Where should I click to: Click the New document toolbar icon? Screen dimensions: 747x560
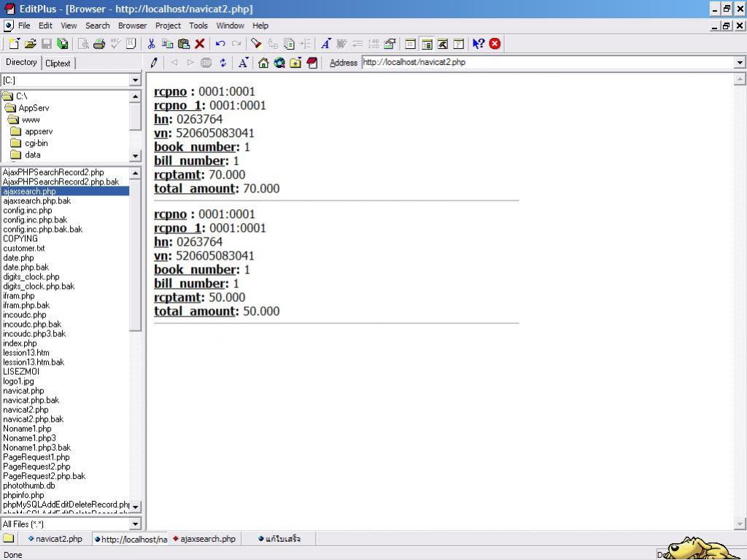click(15, 44)
